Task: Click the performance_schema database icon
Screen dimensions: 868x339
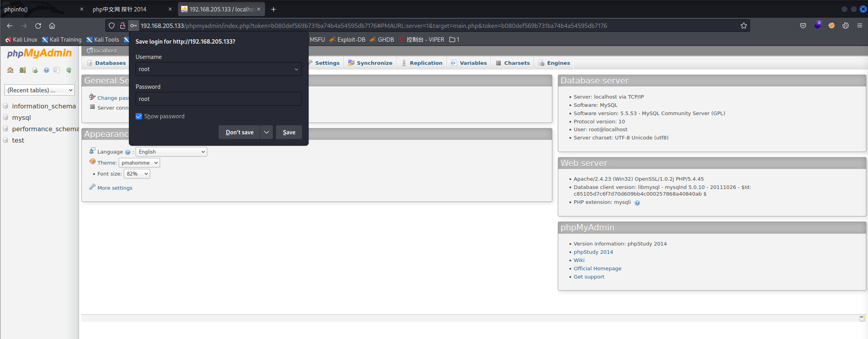Action: coord(6,129)
